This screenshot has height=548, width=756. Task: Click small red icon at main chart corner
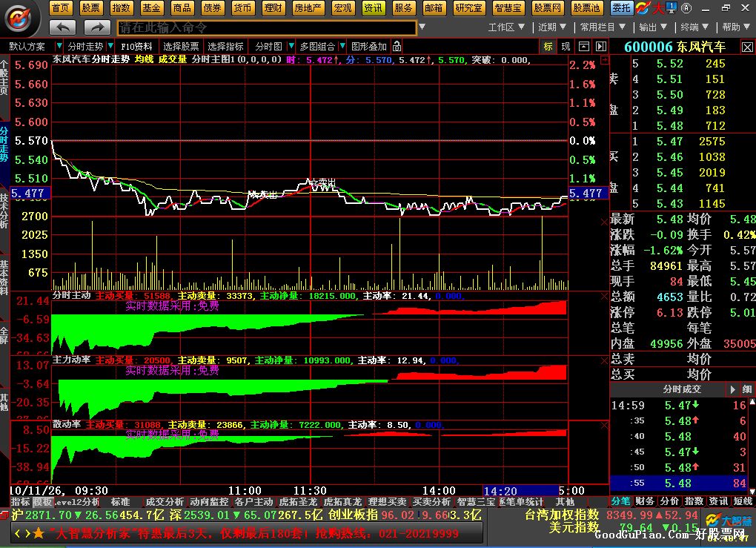[x=605, y=60]
